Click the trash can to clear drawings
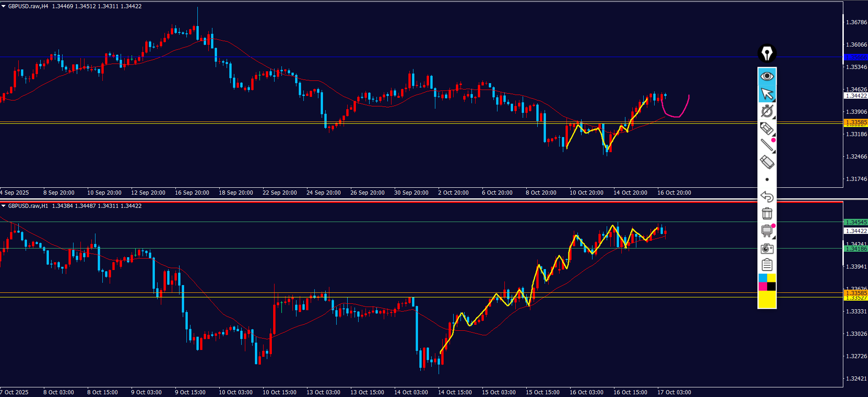Image resolution: width=868 pixels, height=397 pixels. click(x=767, y=213)
